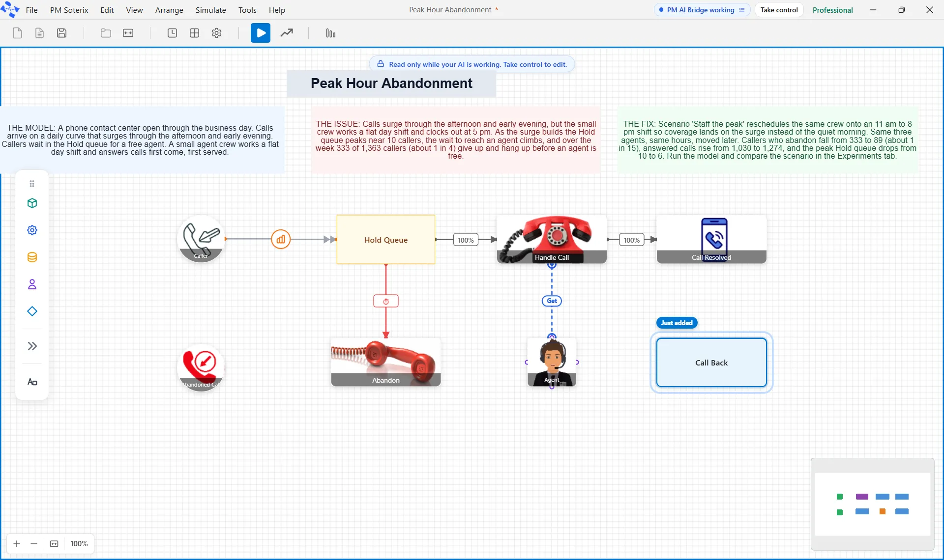Select the blue gear activity palette icon
This screenshot has height=560, width=944.
(32, 230)
